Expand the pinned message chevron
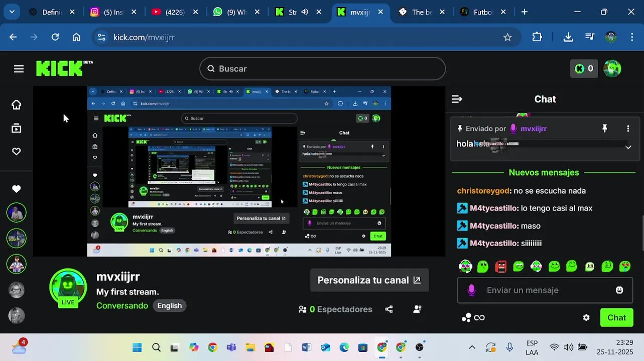 point(628,147)
